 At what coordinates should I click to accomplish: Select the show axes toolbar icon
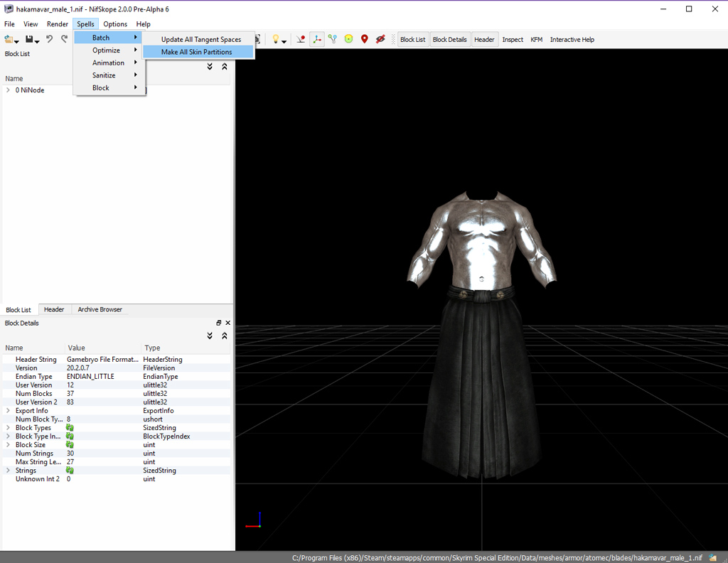[317, 39]
